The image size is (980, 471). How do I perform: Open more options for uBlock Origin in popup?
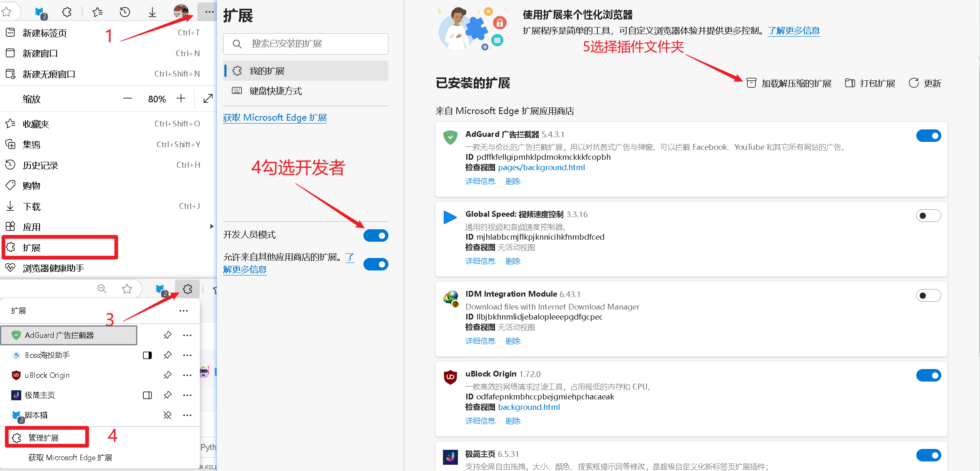tap(187, 375)
